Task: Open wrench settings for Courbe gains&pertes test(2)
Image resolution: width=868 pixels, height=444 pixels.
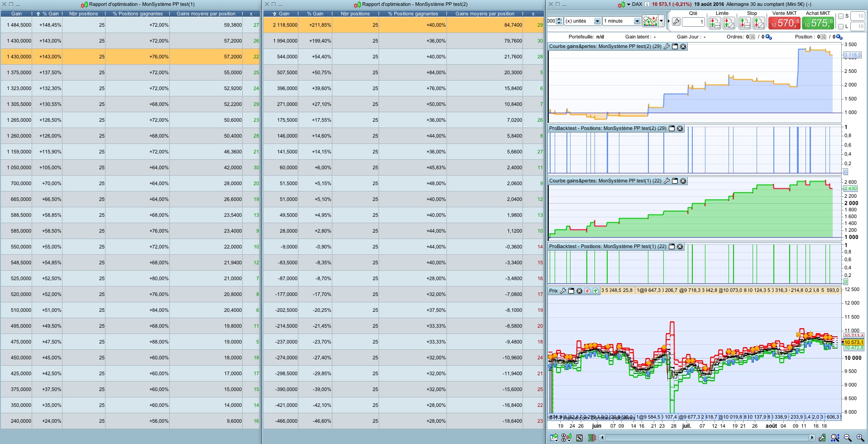Action: point(667,47)
